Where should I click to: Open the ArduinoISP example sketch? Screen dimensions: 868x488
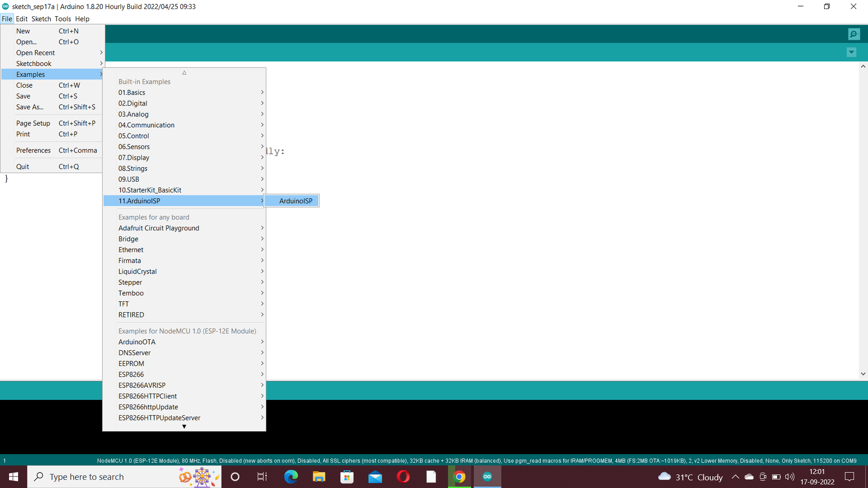click(291, 201)
